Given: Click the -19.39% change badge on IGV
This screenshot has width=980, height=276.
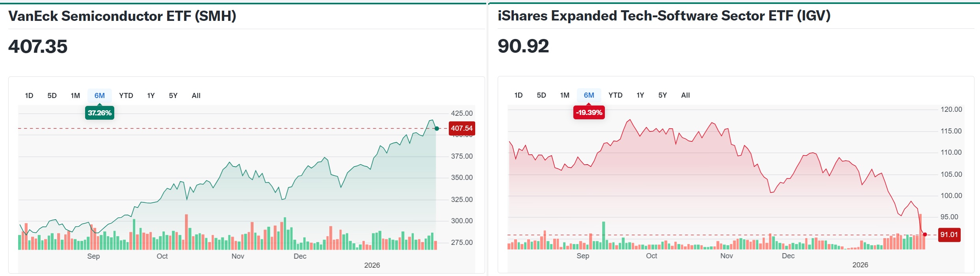Looking at the screenshot, I should click(589, 113).
